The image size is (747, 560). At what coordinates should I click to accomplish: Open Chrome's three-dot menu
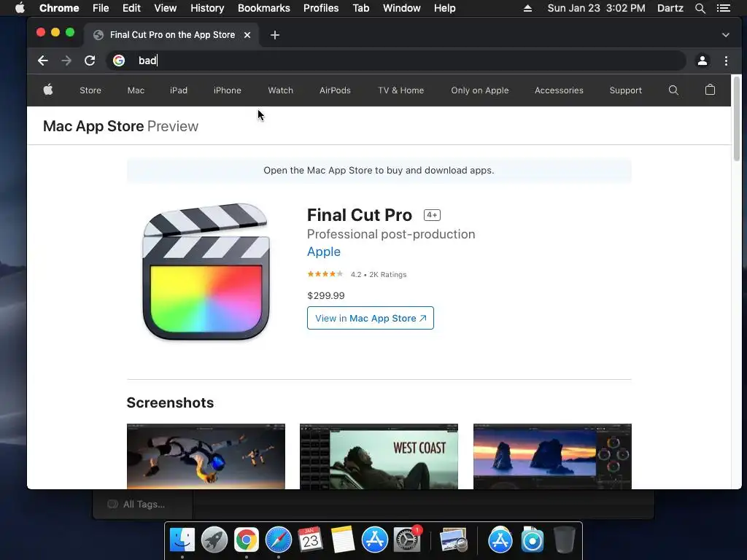[726, 61]
